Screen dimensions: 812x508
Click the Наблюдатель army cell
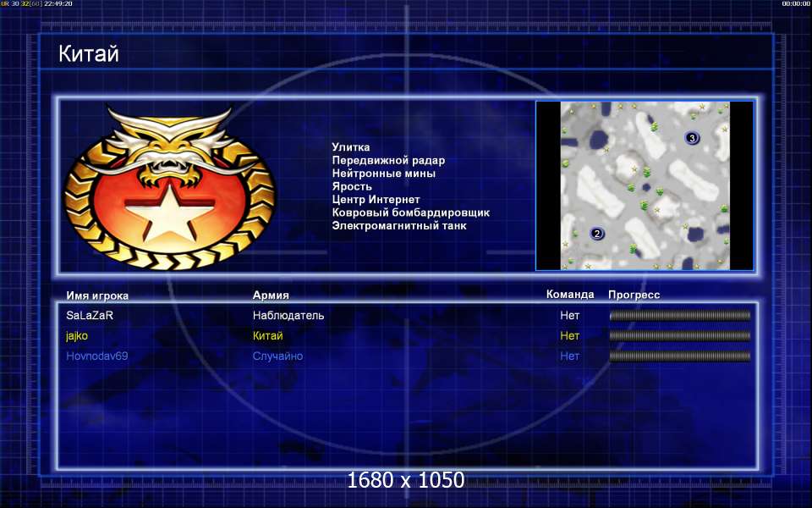[x=288, y=315]
